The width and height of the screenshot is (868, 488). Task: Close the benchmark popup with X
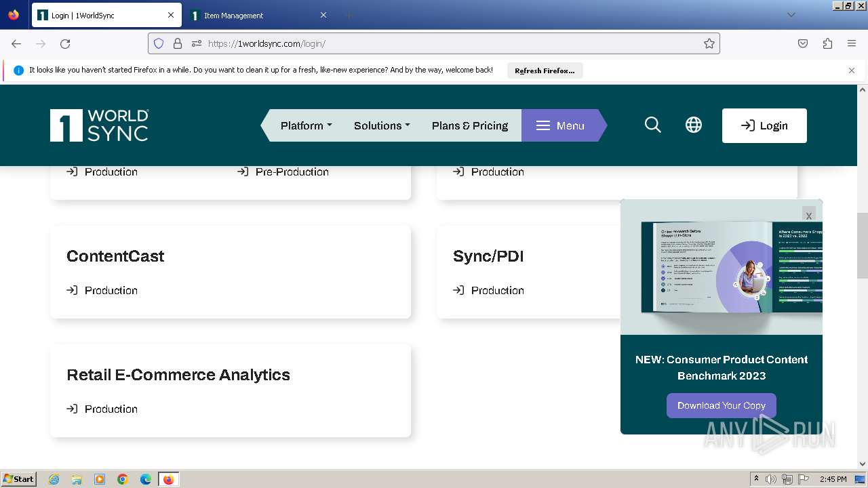pyautogui.click(x=808, y=215)
